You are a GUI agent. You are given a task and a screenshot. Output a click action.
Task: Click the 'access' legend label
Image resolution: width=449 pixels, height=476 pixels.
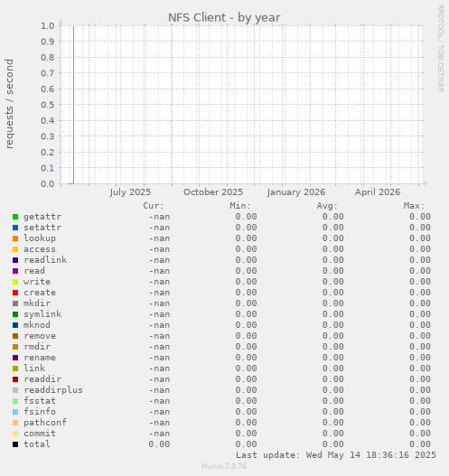click(40, 249)
